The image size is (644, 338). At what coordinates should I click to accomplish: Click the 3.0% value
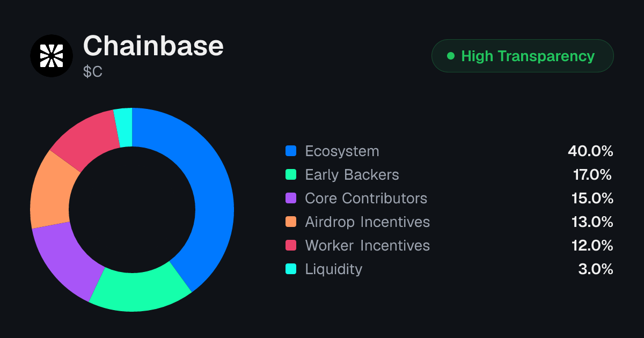[596, 269]
